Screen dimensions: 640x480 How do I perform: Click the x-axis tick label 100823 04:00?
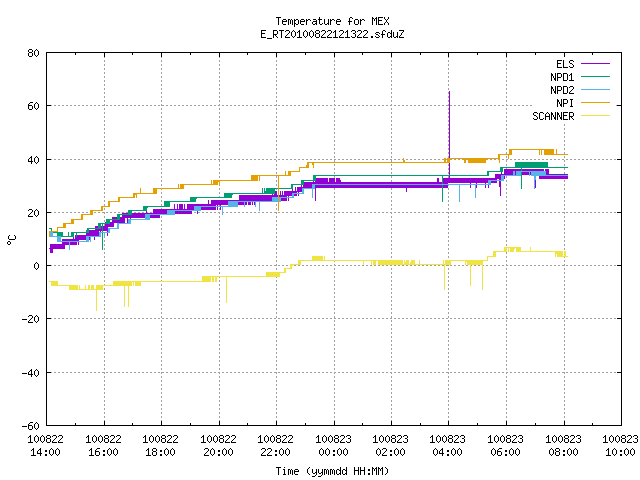click(448, 446)
